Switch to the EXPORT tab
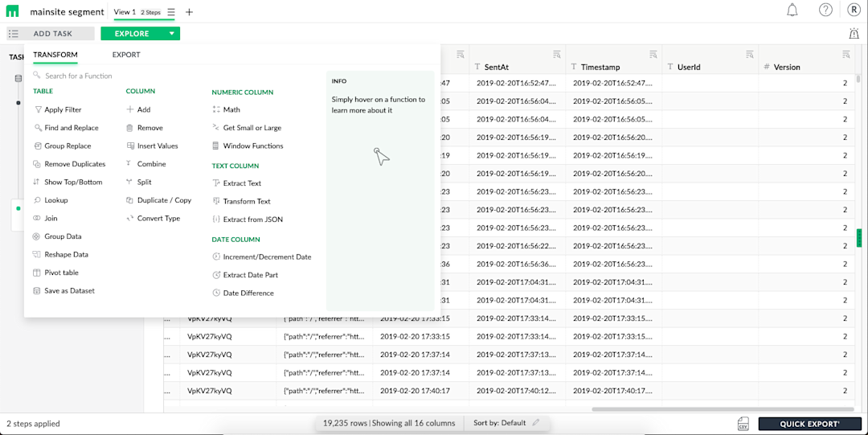Screen dimensions: 868x435 coord(126,55)
